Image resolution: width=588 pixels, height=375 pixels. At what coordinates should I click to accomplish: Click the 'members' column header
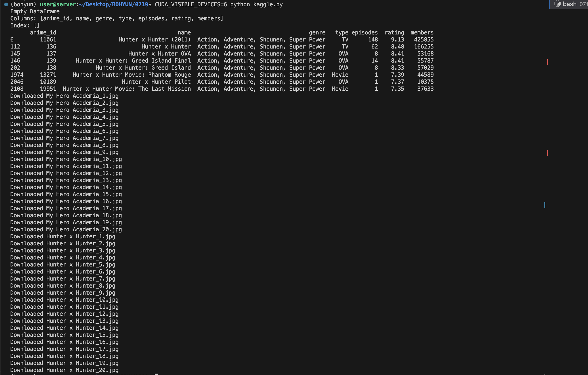click(x=422, y=33)
